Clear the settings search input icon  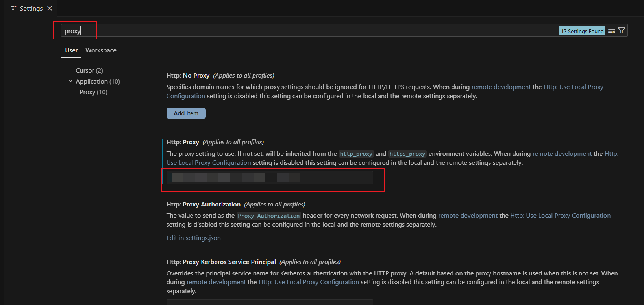(x=611, y=31)
